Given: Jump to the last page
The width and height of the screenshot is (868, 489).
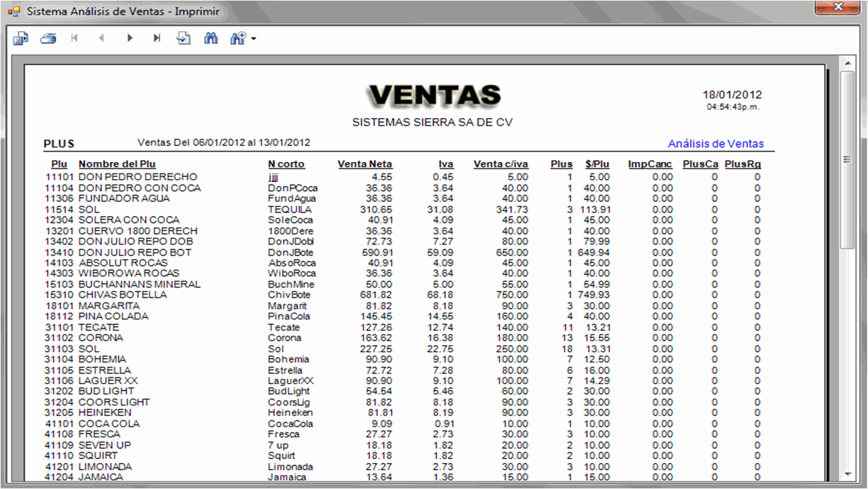Looking at the screenshot, I should pyautogui.click(x=157, y=39).
